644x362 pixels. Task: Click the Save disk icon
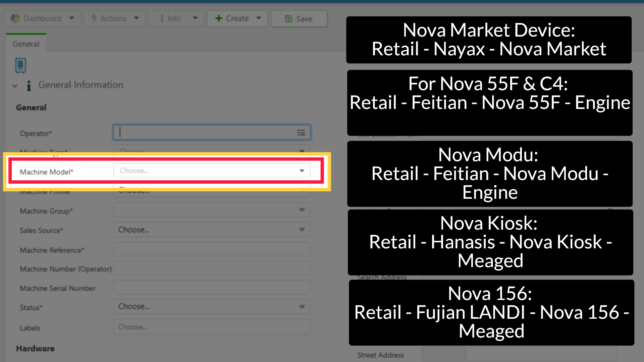288,19
